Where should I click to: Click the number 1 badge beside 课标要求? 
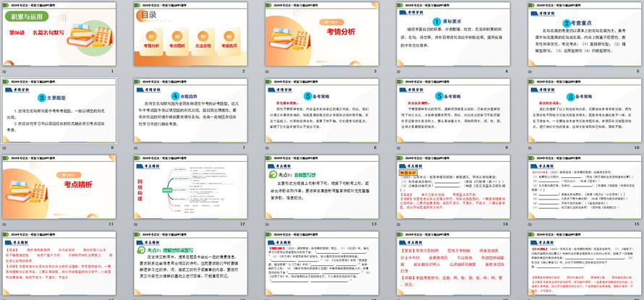pos(437,22)
